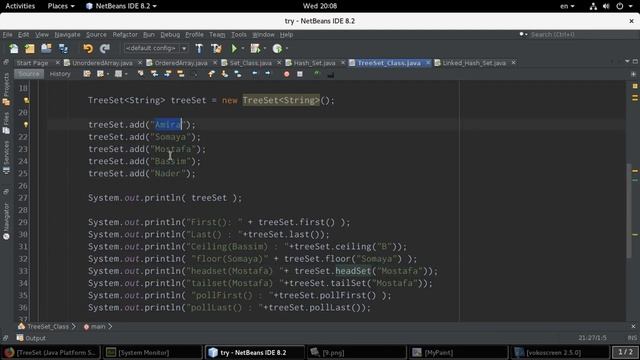Switch to the Start Page tab

pos(32,63)
